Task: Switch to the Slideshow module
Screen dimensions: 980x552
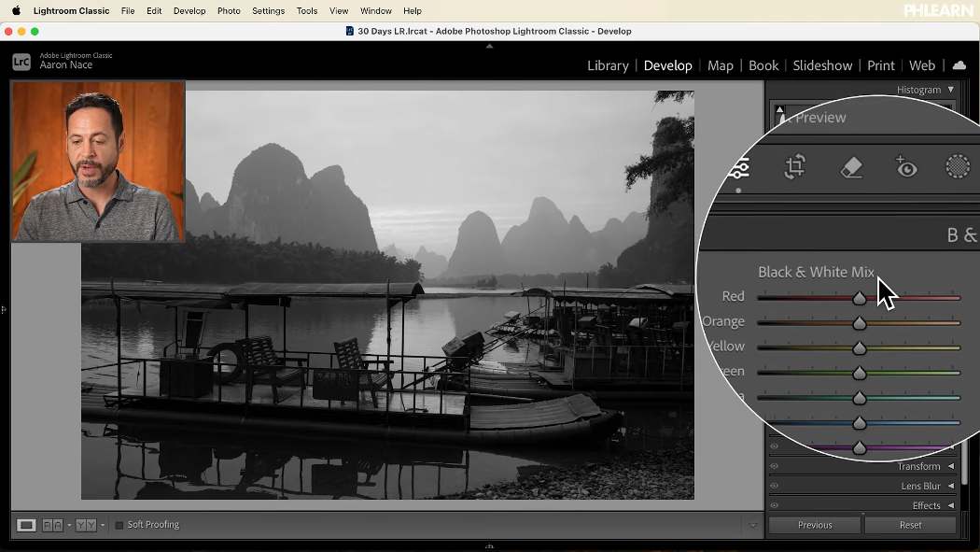Action: pyautogui.click(x=822, y=65)
